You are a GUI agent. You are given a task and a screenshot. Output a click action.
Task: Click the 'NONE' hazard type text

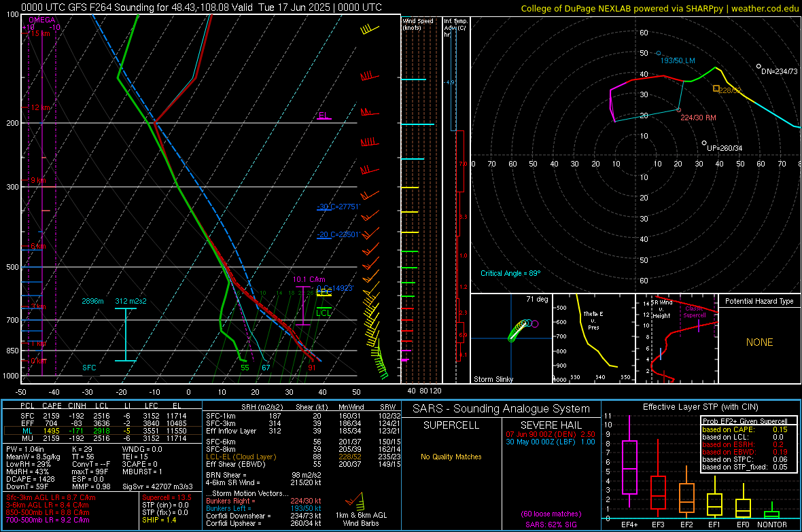tap(760, 342)
